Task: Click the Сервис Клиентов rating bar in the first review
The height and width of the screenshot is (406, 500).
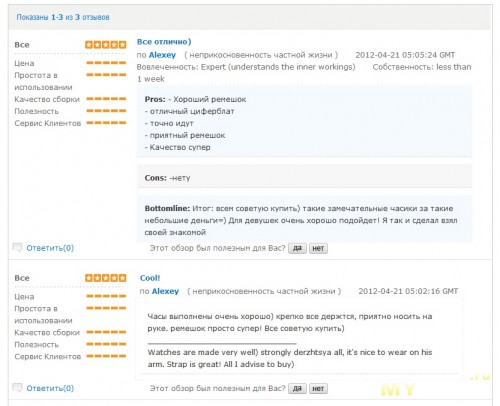Action: pyautogui.click(x=106, y=123)
